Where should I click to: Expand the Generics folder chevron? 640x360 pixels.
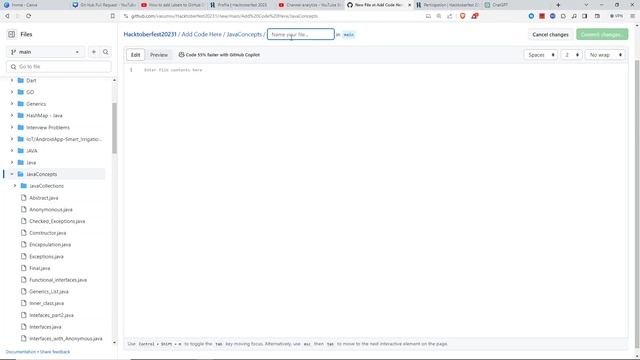click(x=12, y=104)
